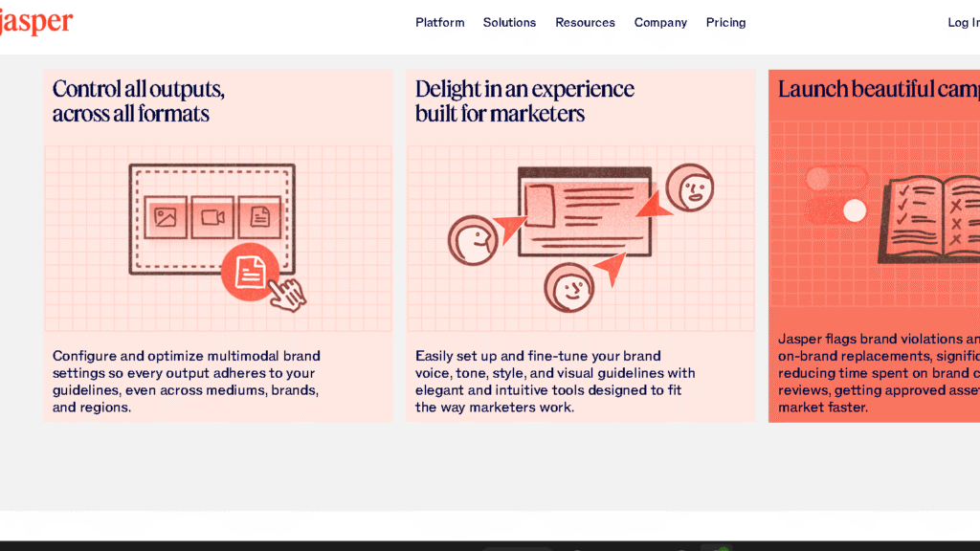Select the smiling face icon below the document

pyautogui.click(x=568, y=286)
